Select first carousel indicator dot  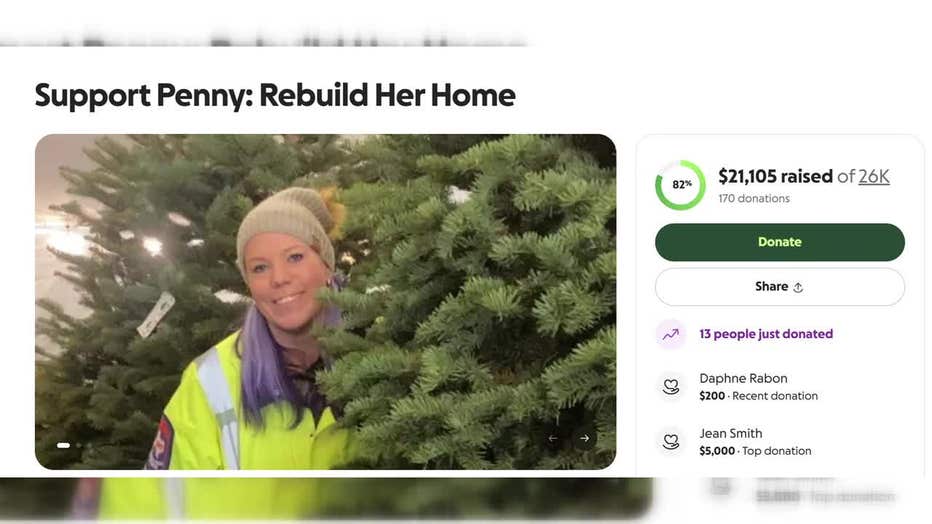(x=63, y=445)
